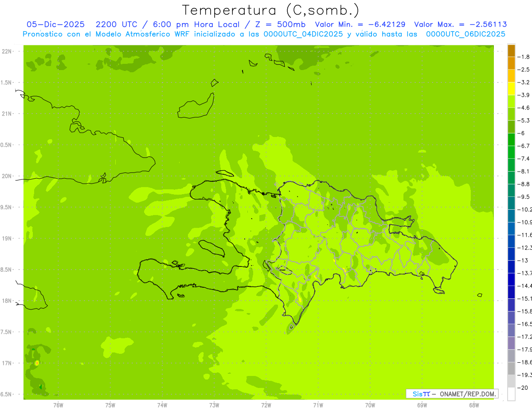
Task: Click the '-8.1' colorbar label
Action: (x=524, y=172)
